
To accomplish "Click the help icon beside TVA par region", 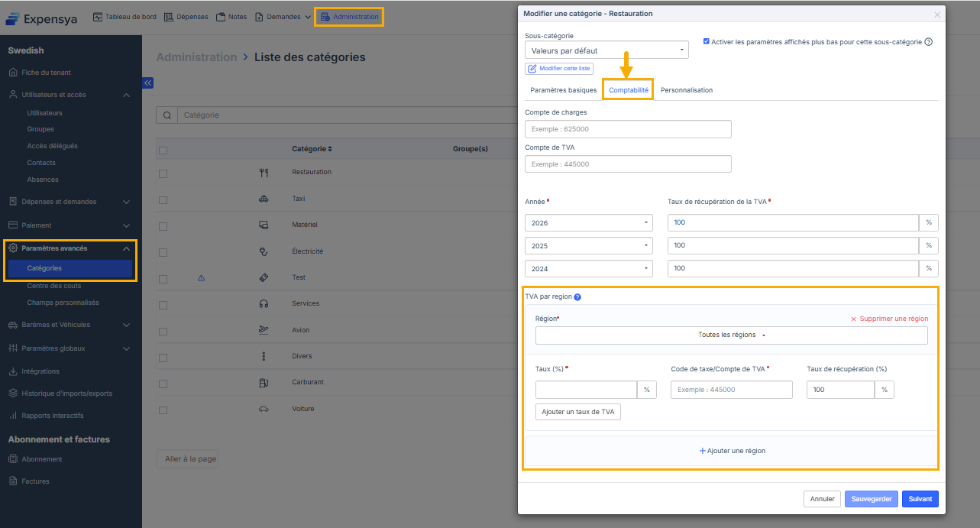I will [577, 296].
